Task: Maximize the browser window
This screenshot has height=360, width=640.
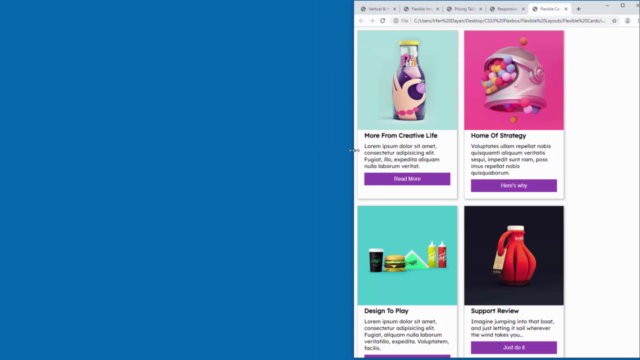Action: 622,6
